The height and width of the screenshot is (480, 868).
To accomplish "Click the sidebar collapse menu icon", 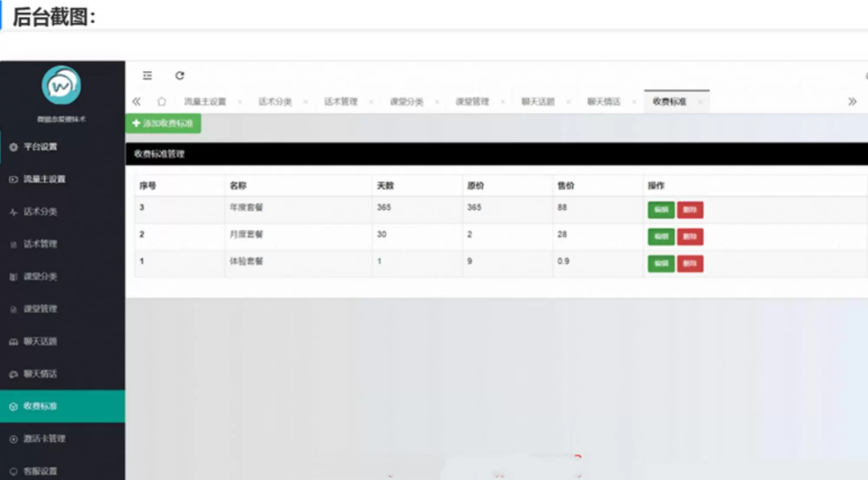I will (x=147, y=76).
